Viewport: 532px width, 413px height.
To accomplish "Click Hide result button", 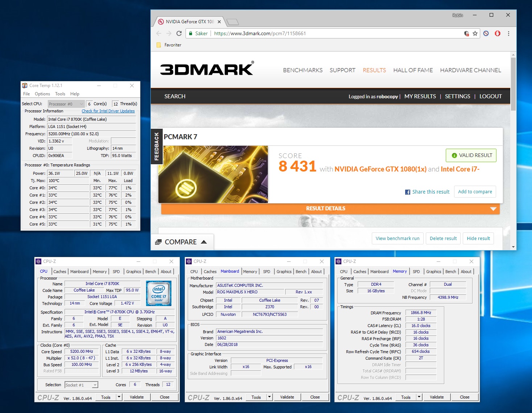I will coord(478,239).
